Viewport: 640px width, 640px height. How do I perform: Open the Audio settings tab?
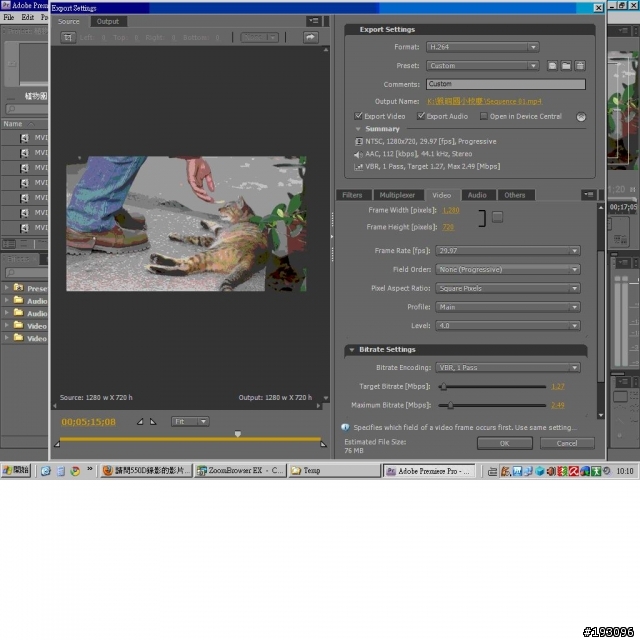[x=477, y=195]
